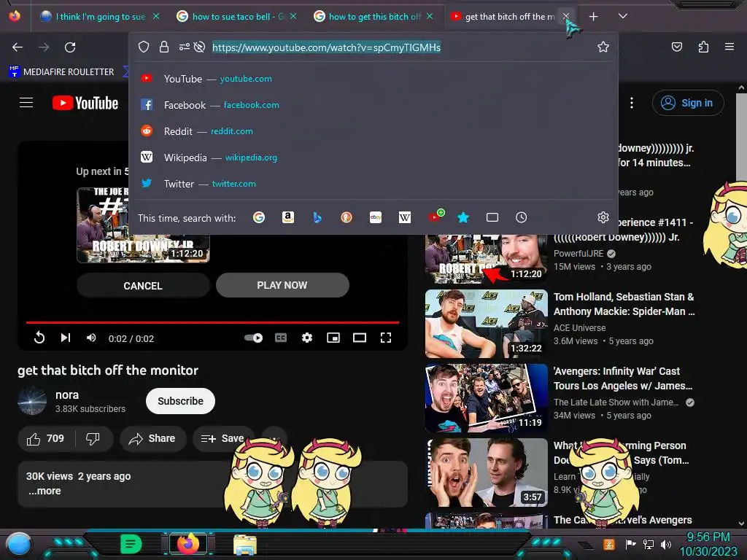Open search settings gear in URL dropdown
The image size is (747, 560).
[603, 217]
